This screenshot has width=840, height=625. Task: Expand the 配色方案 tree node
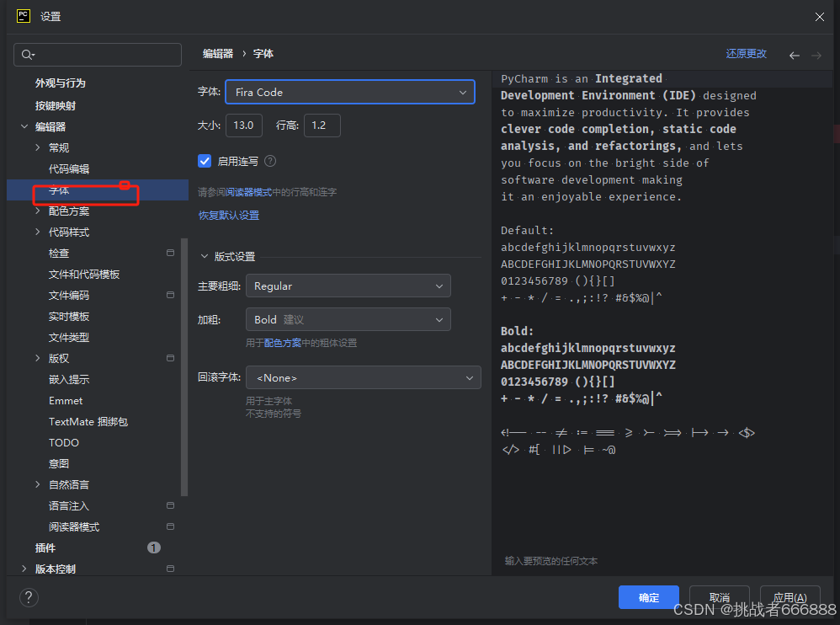click(38, 211)
